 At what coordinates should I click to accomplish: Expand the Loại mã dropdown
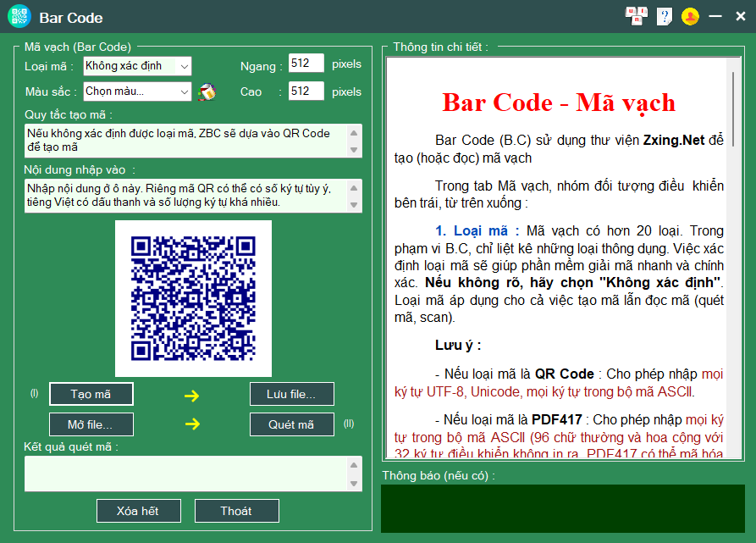click(185, 66)
